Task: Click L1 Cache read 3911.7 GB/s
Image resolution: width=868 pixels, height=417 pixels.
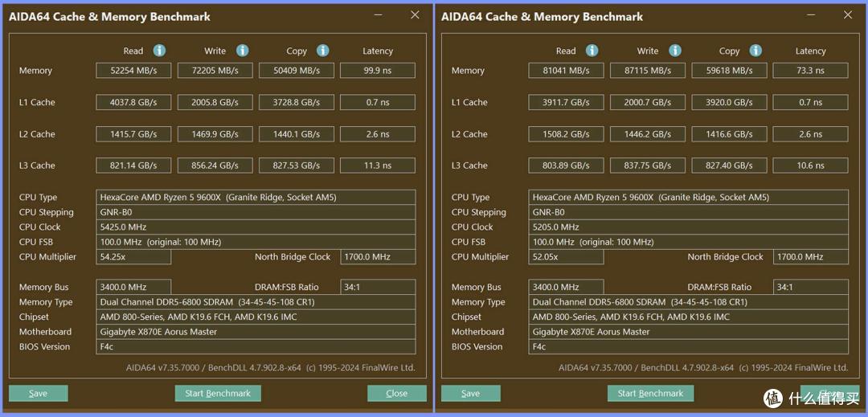Action: 567,102
